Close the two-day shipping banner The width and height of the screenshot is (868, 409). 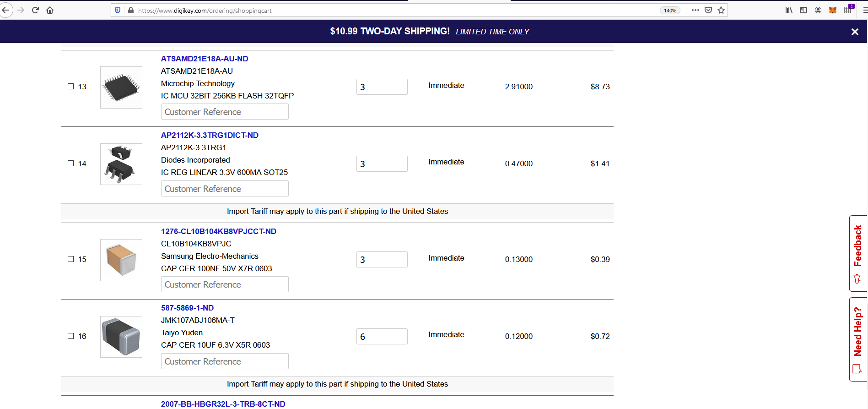[x=855, y=32]
